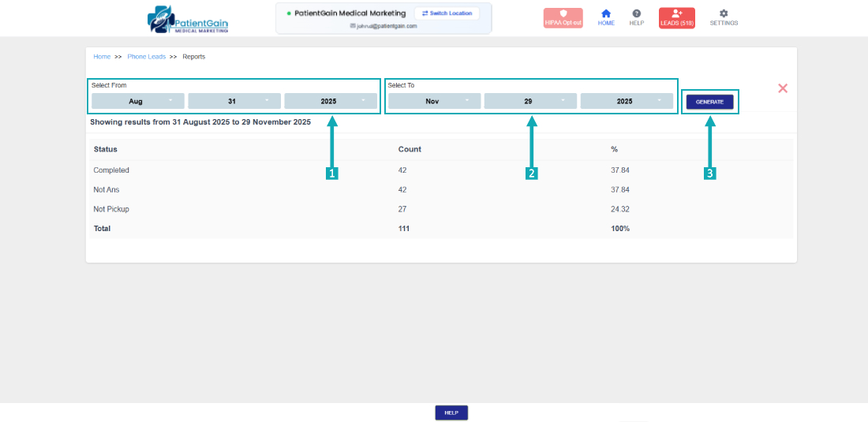Viewport: 868px width, 422px height.
Task: Open the Select To year dropdown 2025
Action: (627, 101)
